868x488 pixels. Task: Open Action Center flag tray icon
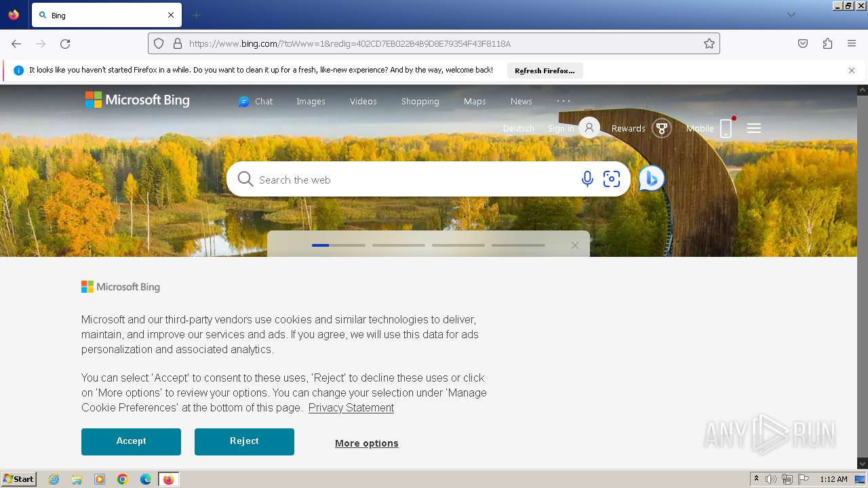804,479
